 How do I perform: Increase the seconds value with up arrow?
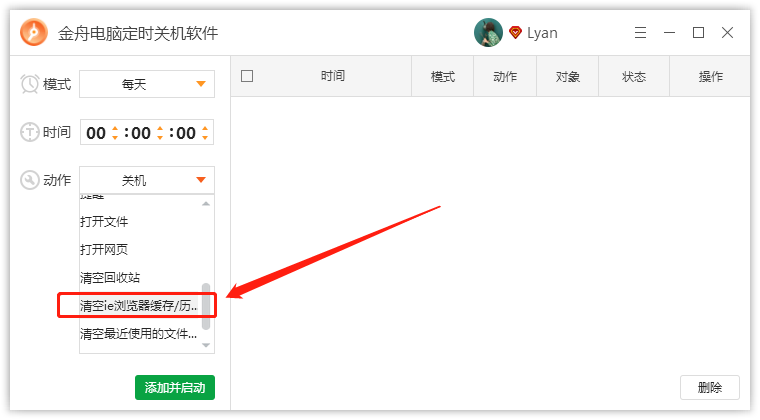pyautogui.click(x=205, y=128)
